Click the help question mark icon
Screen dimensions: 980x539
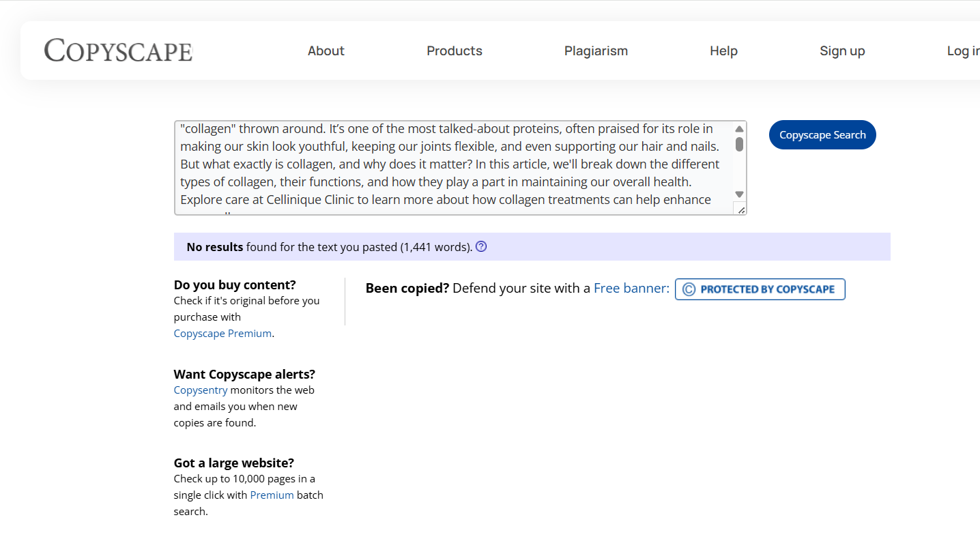pyautogui.click(x=481, y=247)
